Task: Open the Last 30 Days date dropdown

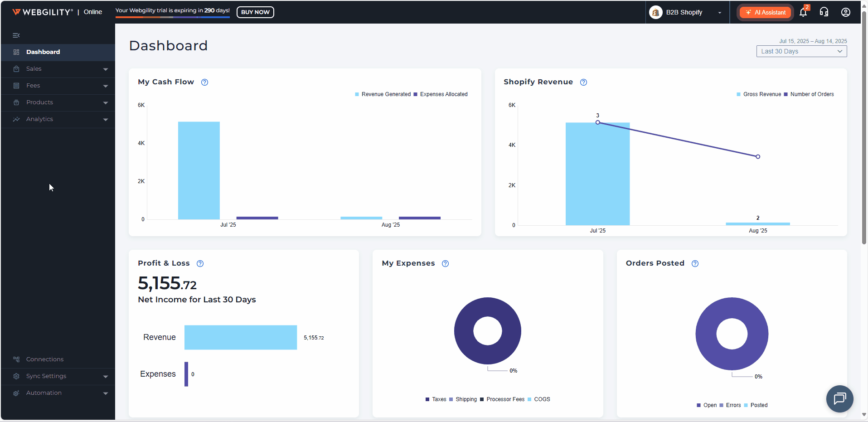Action: tap(801, 51)
